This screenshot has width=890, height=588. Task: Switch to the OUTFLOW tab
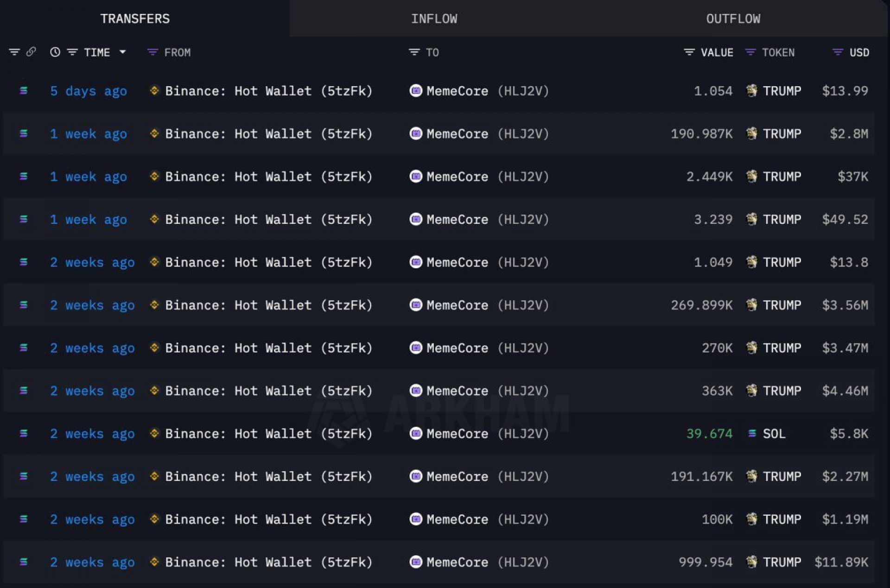[733, 19]
